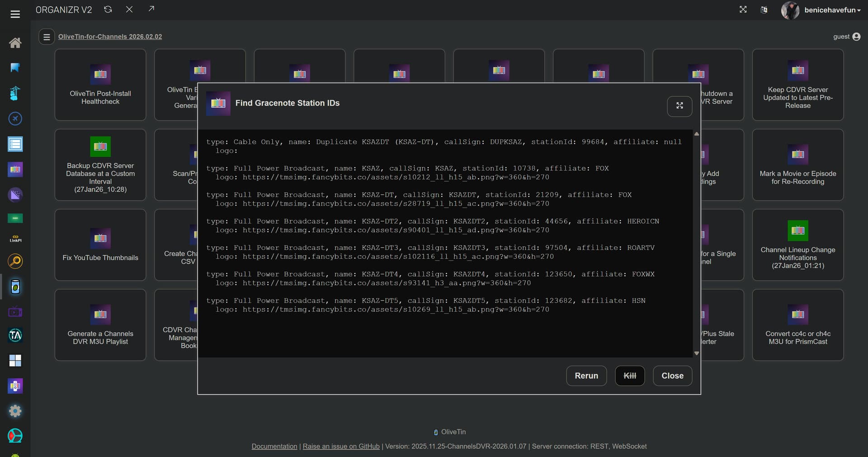Image resolution: width=868 pixels, height=457 pixels.
Task: Open the OliveTin-for-Channels 2026.02.02 title link
Action: tap(110, 37)
